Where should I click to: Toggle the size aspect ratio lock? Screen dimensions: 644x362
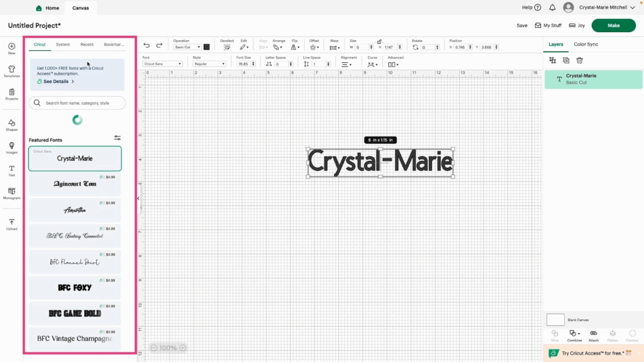coord(379,42)
